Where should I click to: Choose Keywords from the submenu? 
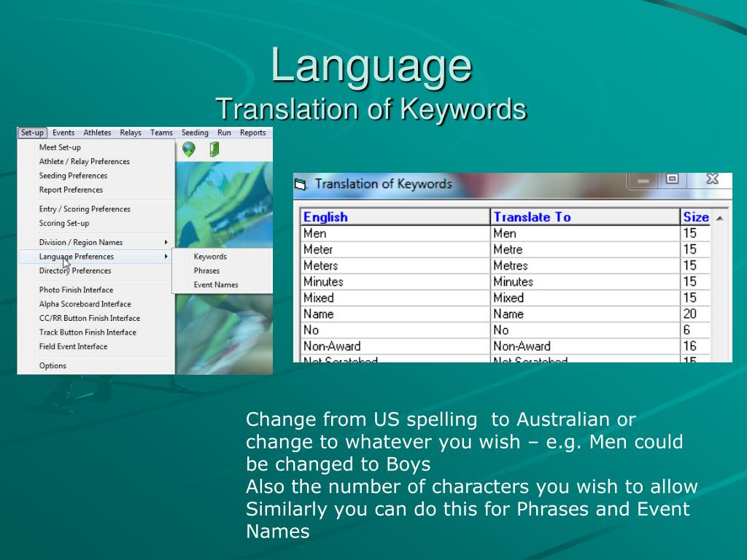pyautogui.click(x=222, y=257)
